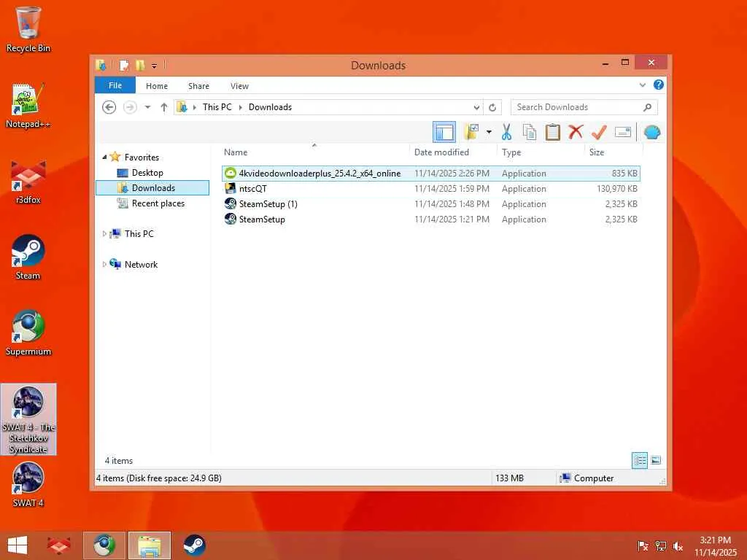Image resolution: width=747 pixels, height=560 pixels.
Task: Open the taskbar clock showing 3:21 PM
Action: pos(715,546)
